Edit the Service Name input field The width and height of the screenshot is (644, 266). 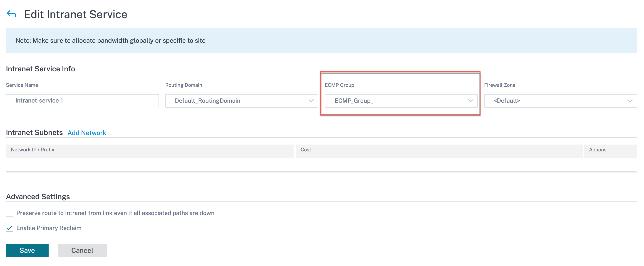(82, 100)
